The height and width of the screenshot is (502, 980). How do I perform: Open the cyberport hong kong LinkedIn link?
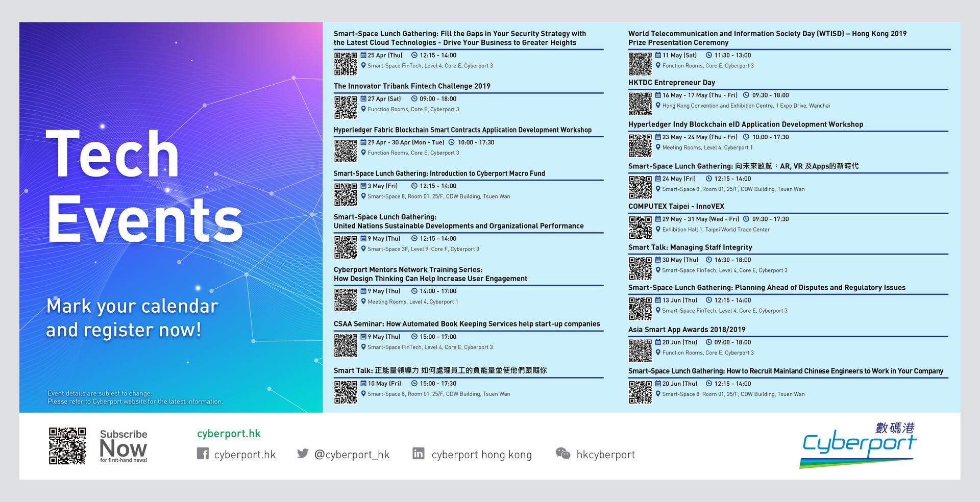482,455
